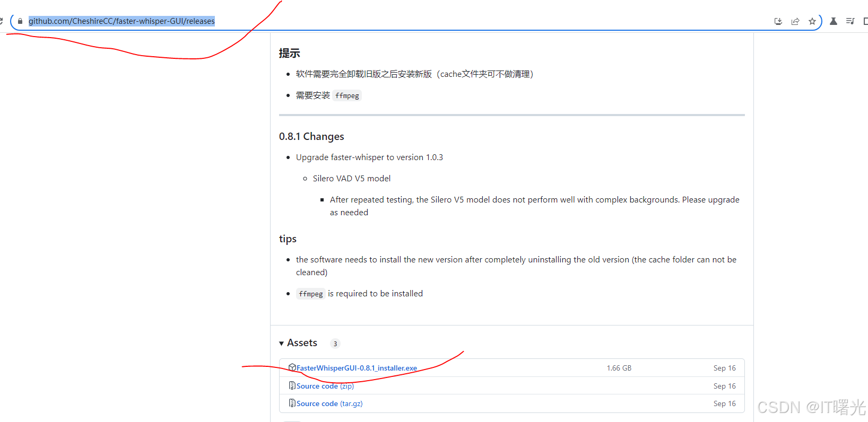View site information lock icon
868x422 pixels.
click(20, 21)
